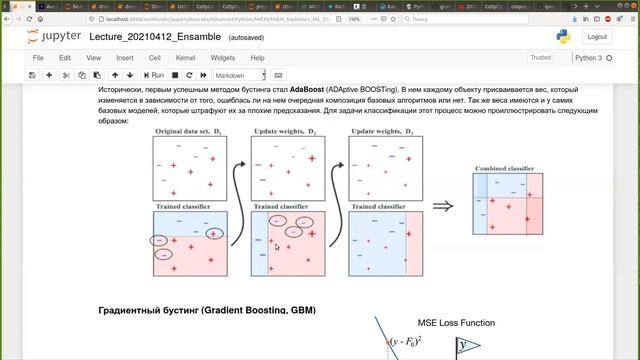
Task: Restart the kernel with the circular arrow icon
Action: pyautogui.click(x=189, y=75)
